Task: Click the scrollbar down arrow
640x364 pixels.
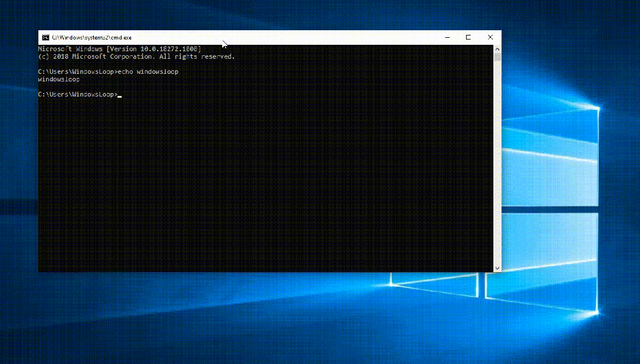Action: coord(497,268)
